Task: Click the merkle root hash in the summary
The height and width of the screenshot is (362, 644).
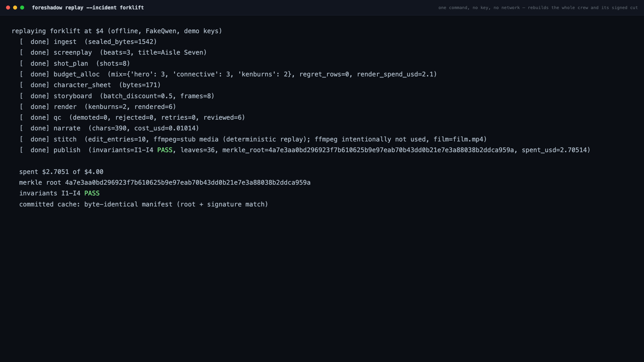Action: pyautogui.click(x=188, y=182)
